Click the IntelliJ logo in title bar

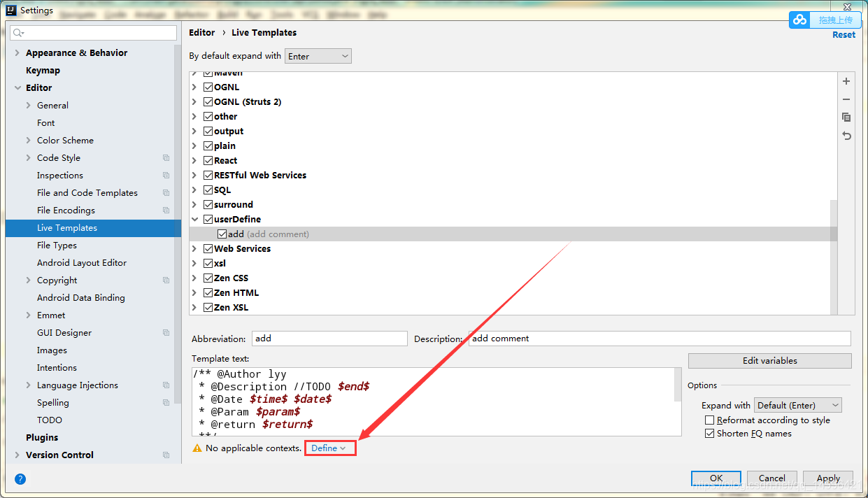pos(11,10)
